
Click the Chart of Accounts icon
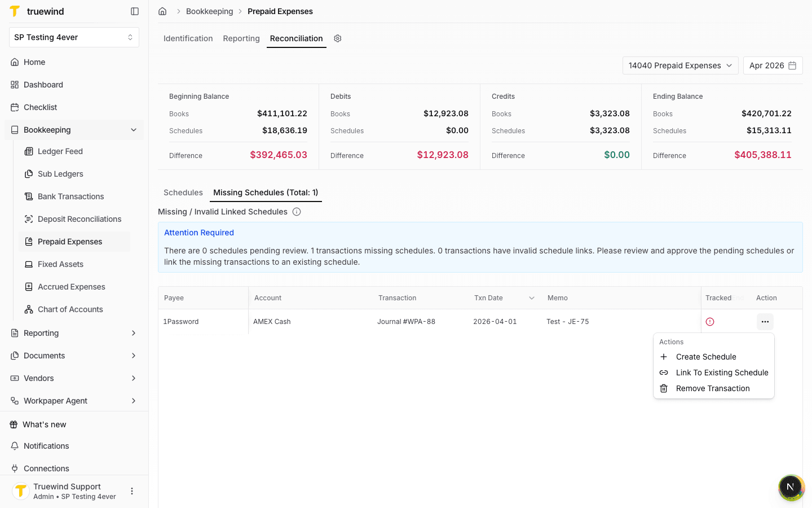[x=29, y=309]
